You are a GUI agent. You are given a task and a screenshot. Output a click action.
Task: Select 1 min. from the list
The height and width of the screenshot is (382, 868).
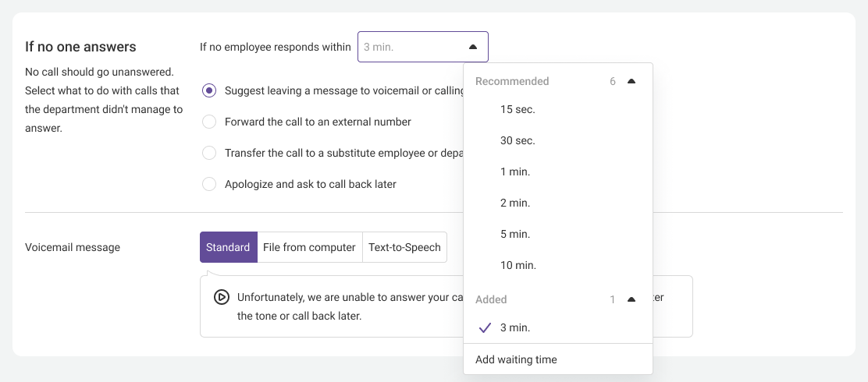pos(515,172)
